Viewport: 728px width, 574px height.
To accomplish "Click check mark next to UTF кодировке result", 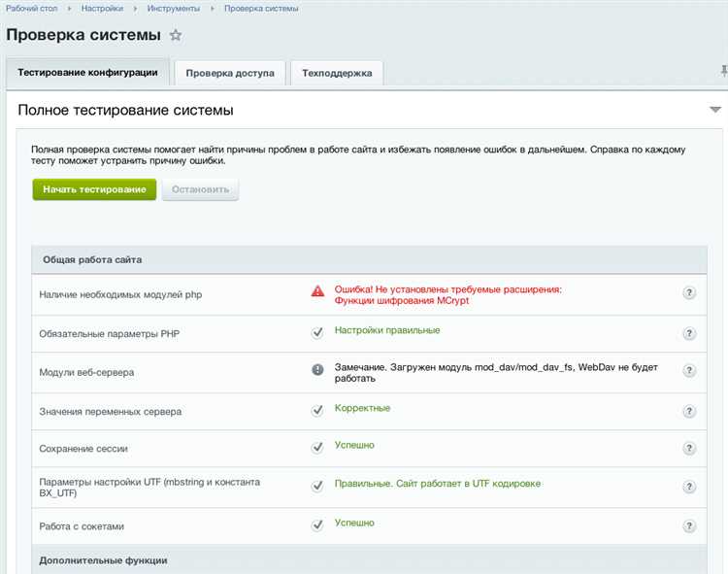I will point(317,486).
